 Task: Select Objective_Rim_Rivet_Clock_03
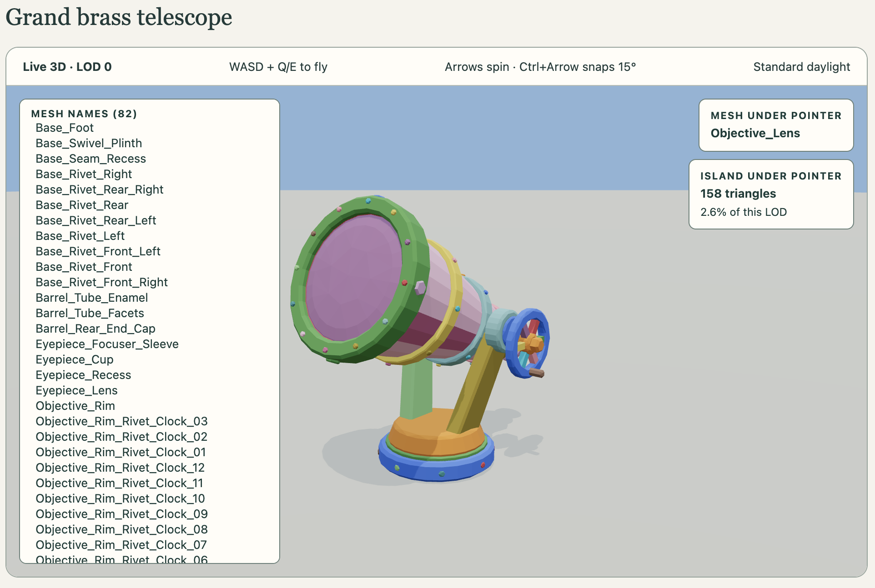[x=121, y=421]
